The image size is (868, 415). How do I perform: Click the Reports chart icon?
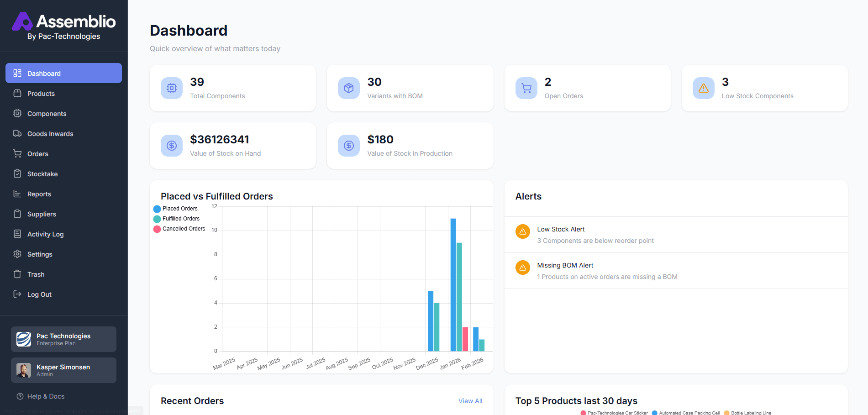tap(17, 194)
